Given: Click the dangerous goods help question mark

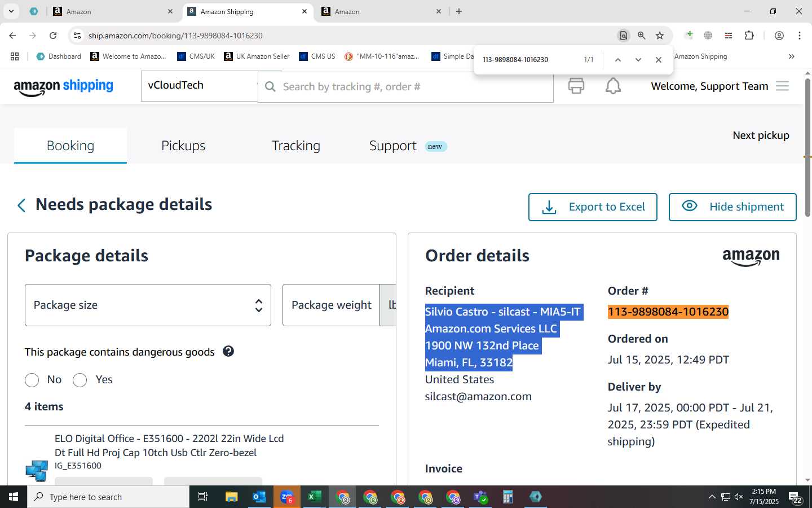Looking at the screenshot, I should [x=228, y=351].
